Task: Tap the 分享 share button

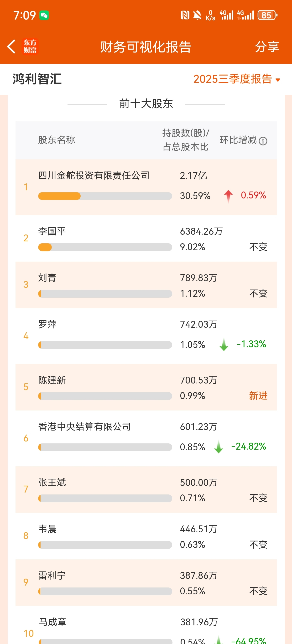Action: (267, 47)
